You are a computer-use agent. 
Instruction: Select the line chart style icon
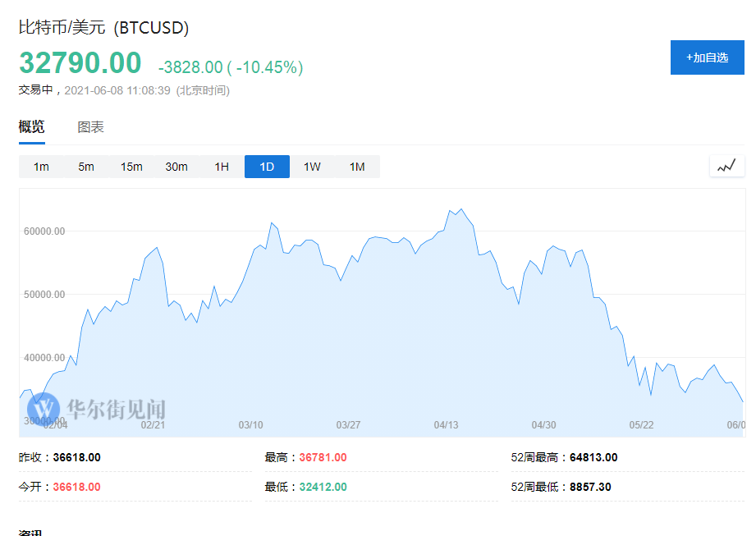point(726,166)
